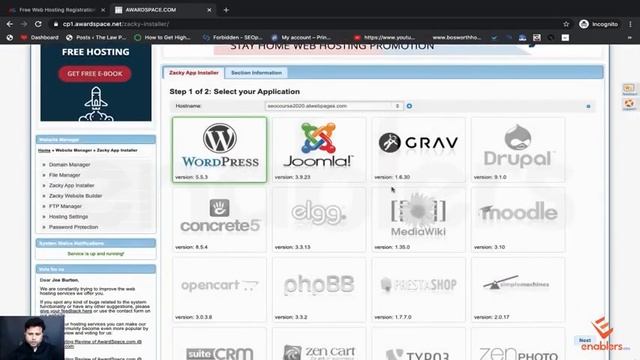Choose the concrete5 application tile
Screen dimensions: 640x360
(220, 220)
